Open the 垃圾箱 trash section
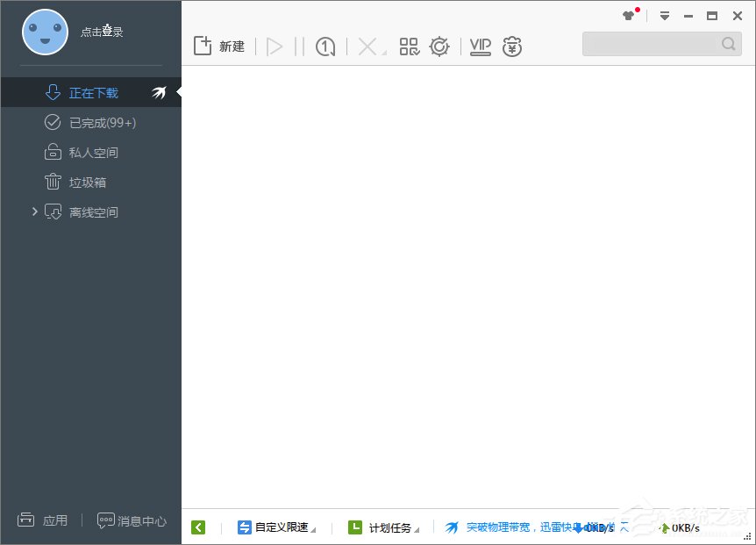 coord(90,182)
